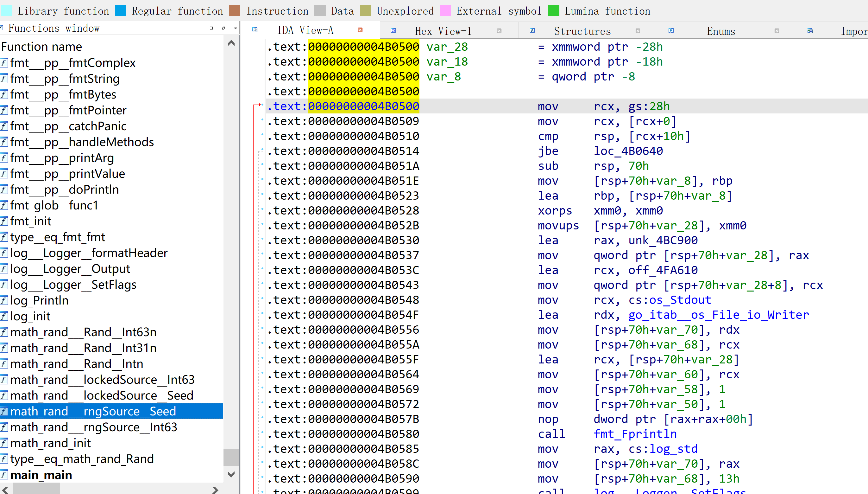Click function icon beside fmt__pp__catchPanic
The height and width of the screenshot is (494, 868).
[x=4, y=126]
